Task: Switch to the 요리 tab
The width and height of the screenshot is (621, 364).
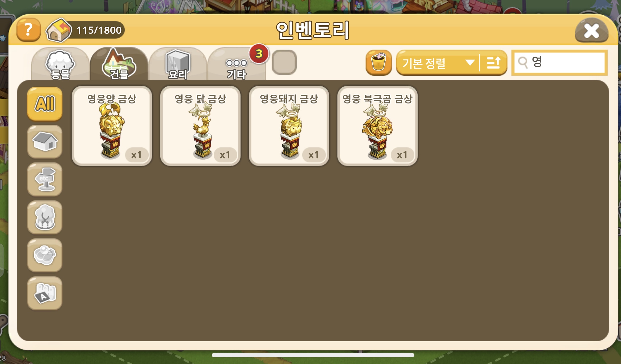Action: click(x=177, y=64)
